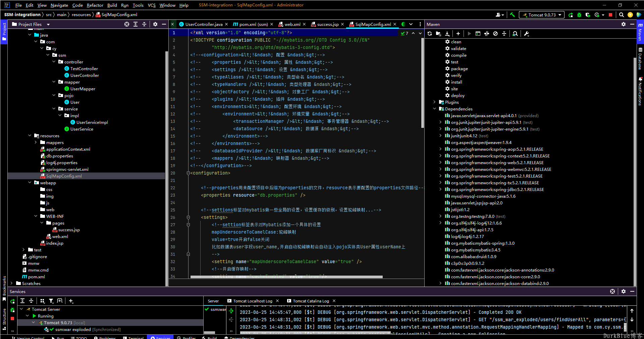This screenshot has height=339, width=644.
Task: Click Download Sources and Documentation icon in Maven
Action: click(447, 34)
